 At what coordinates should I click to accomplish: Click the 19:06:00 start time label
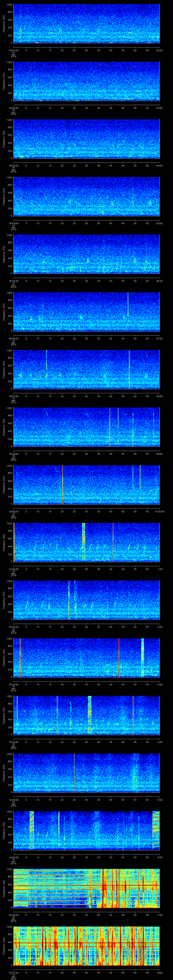(14, 915)
